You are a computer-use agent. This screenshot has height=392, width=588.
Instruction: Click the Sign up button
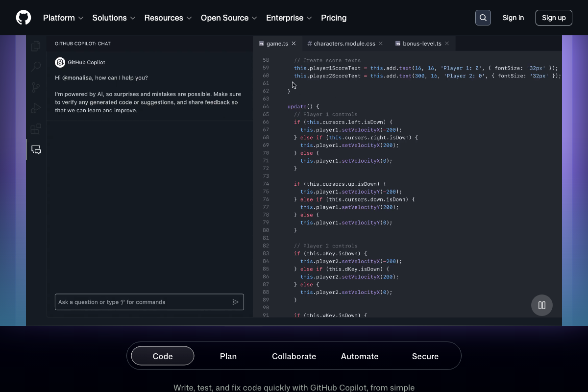(554, 18)
